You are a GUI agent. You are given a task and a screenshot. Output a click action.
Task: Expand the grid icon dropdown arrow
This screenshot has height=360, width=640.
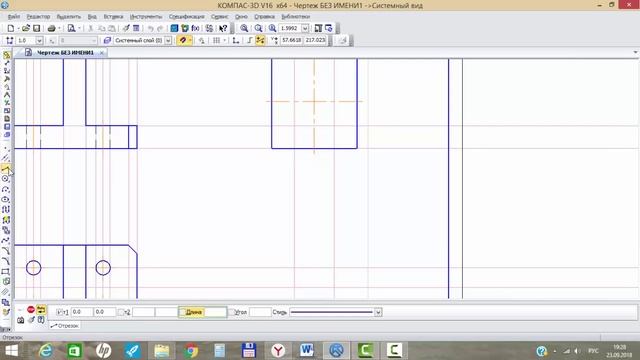pos(224,40)
